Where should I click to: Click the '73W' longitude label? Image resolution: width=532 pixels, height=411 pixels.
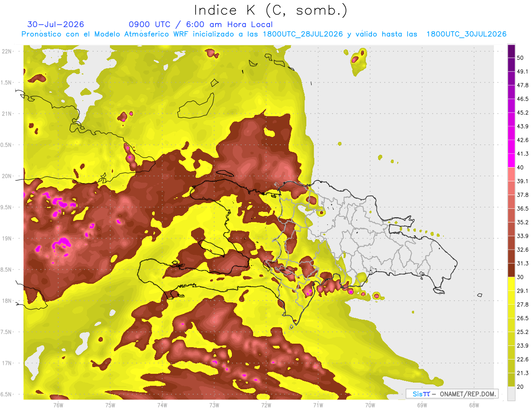[214, 405]
